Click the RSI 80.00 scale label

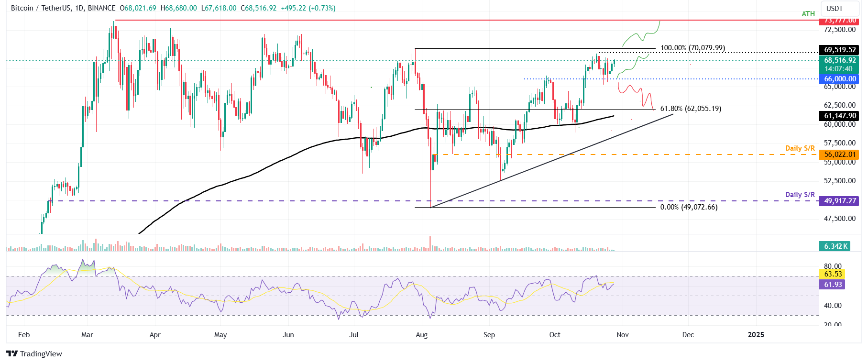coord(833,266)
